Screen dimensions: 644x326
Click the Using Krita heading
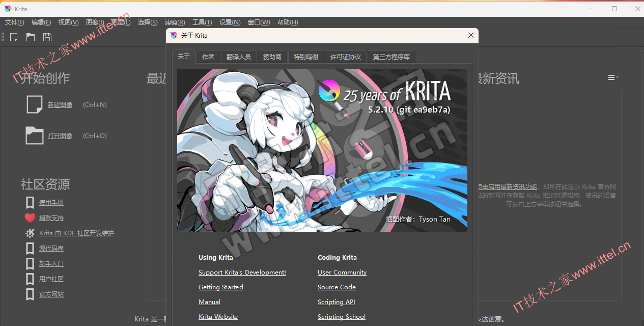pos(216,258)
